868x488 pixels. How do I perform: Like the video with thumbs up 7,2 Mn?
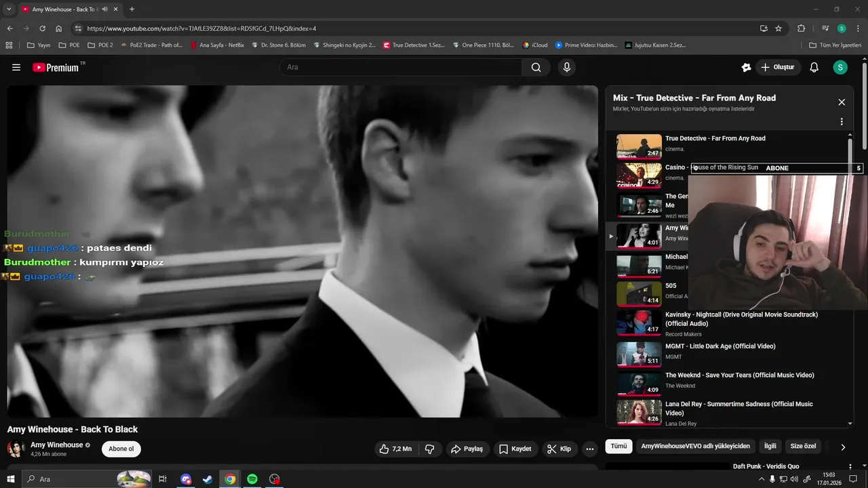click(x=395, y=449)
